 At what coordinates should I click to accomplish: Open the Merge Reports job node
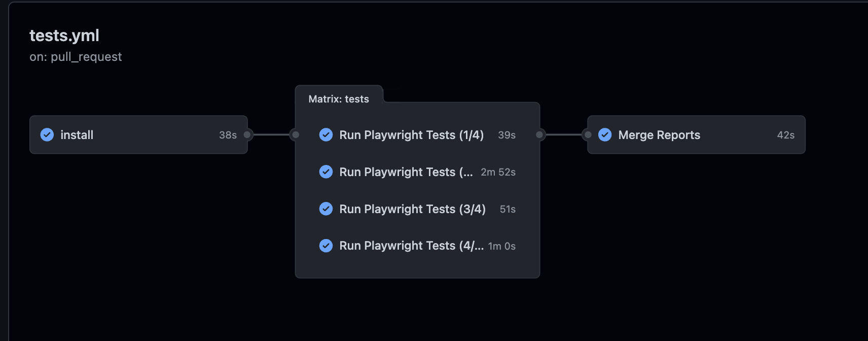(696, 134)
